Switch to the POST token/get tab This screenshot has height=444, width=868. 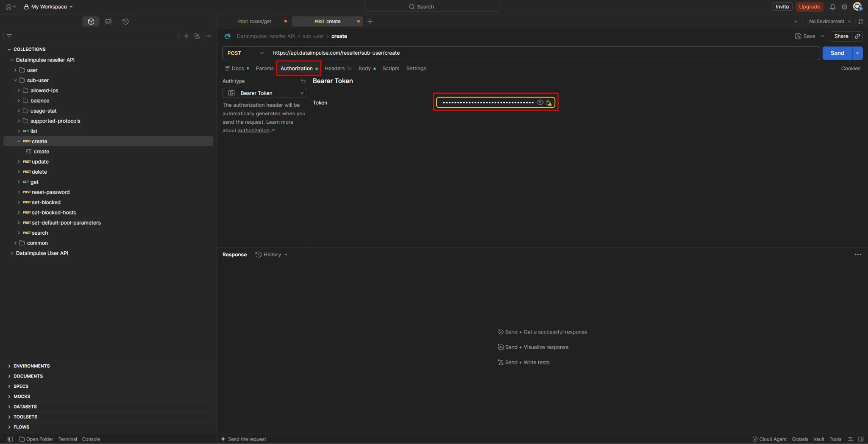click(254, 21)
